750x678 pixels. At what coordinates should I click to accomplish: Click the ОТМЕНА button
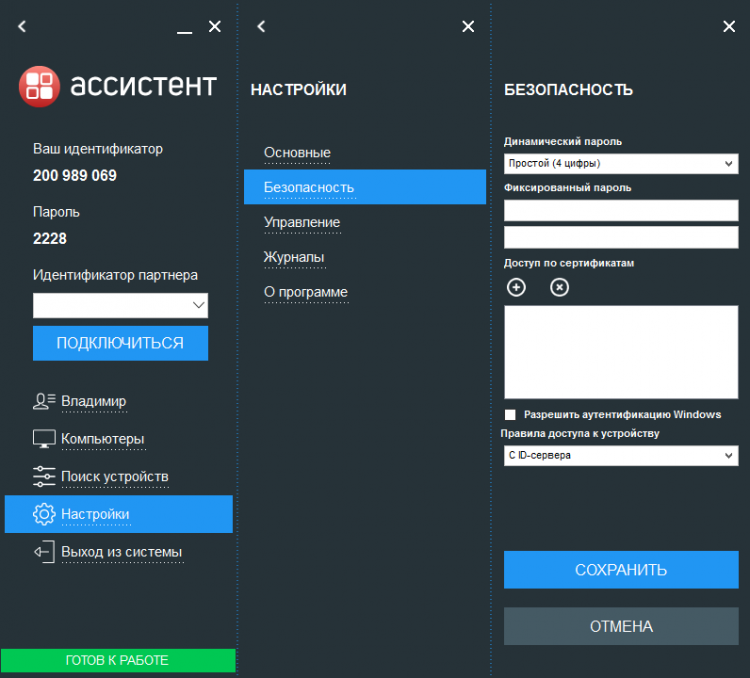620,626
